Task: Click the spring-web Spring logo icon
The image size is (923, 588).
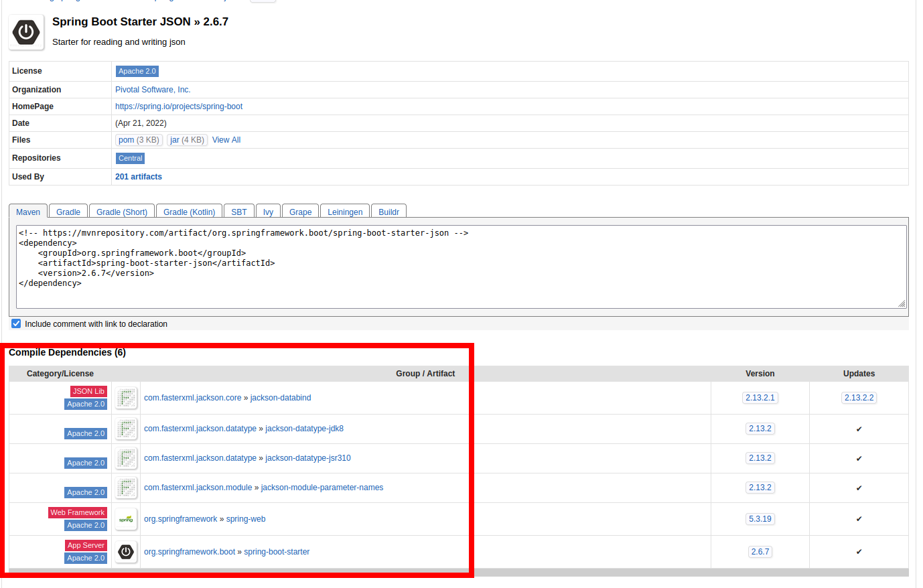Action: click(126, 519)
